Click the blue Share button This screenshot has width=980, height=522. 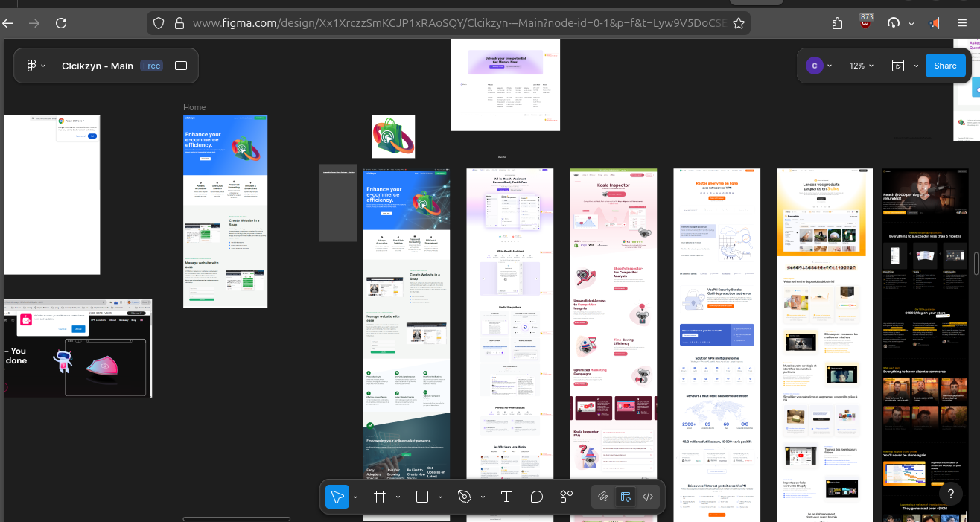pyautogui.click(x=945, y=66)
